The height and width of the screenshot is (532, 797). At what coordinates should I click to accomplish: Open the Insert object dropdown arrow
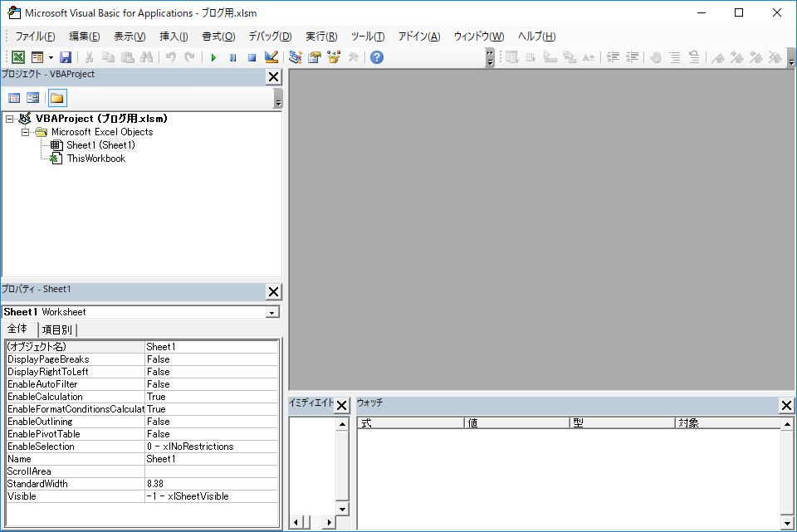(51, 57)
